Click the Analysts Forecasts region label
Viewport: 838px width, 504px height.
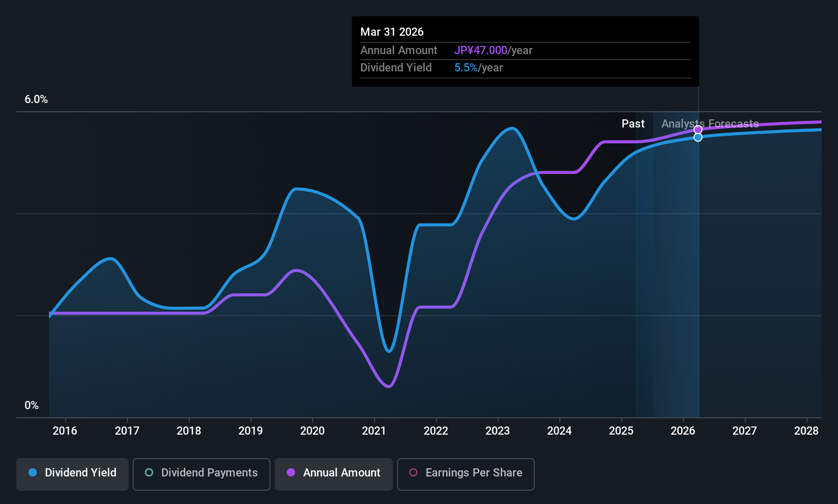click(710, 124)
